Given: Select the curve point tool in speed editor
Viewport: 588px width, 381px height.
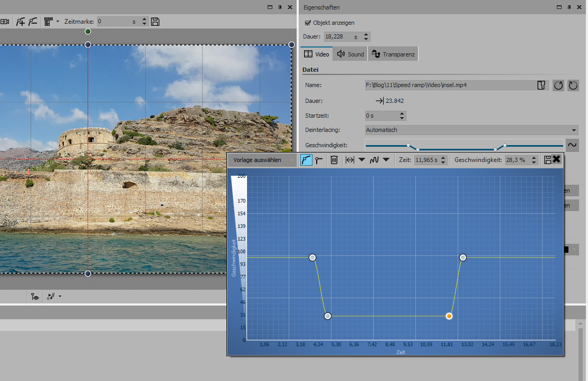Looking at the screenshot, I should [x=306, y=160].
